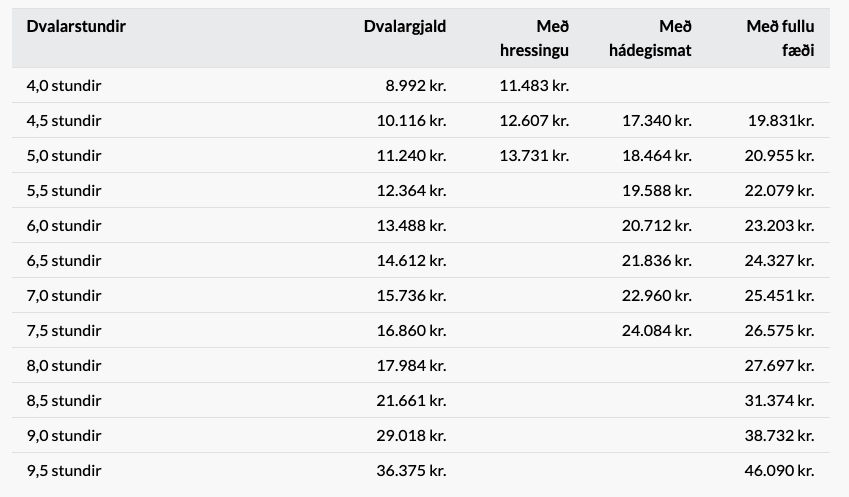Viewport: 849px width, 497px height.
Task: Select the 8,0 stundir row label
Action: tap(64, 365)
